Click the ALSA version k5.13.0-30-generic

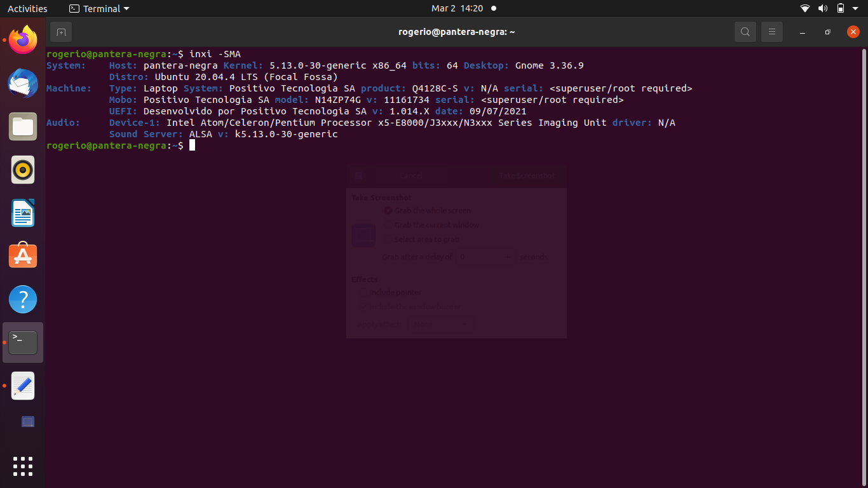[x=287, y=134]
